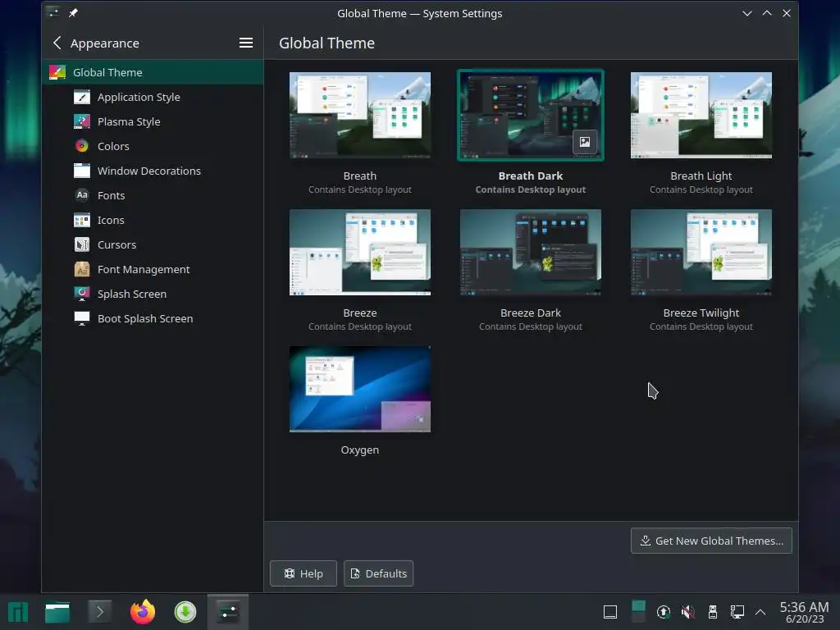Click the Global Theme sidebar icon

tap(57, 72)
